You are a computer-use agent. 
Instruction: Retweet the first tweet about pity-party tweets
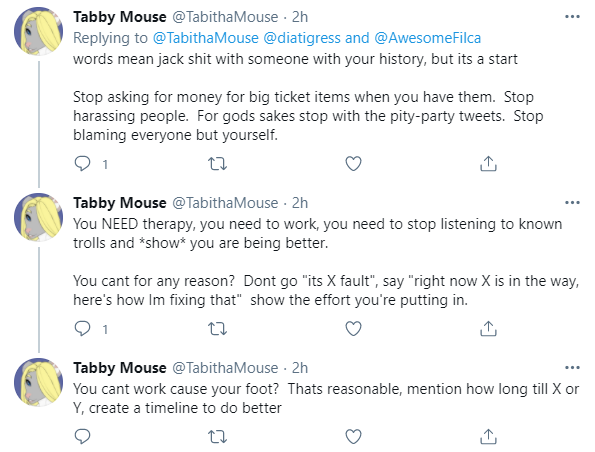(217, 164)
